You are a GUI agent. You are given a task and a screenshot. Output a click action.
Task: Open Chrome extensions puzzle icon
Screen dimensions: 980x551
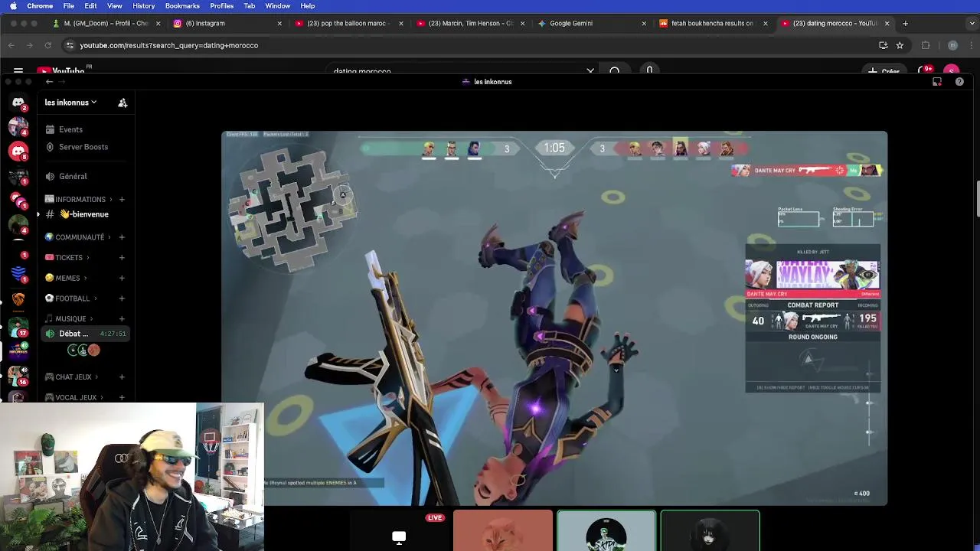(x=926, y=46)
